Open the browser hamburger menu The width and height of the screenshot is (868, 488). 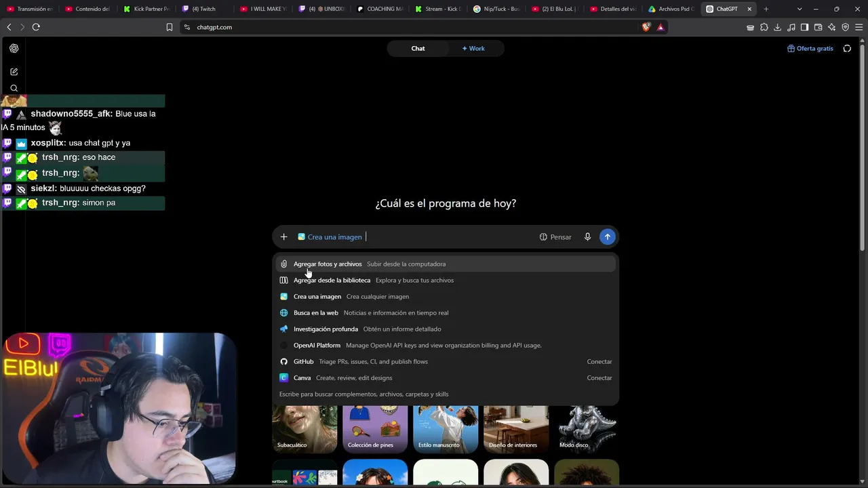(x=859, y=27)
